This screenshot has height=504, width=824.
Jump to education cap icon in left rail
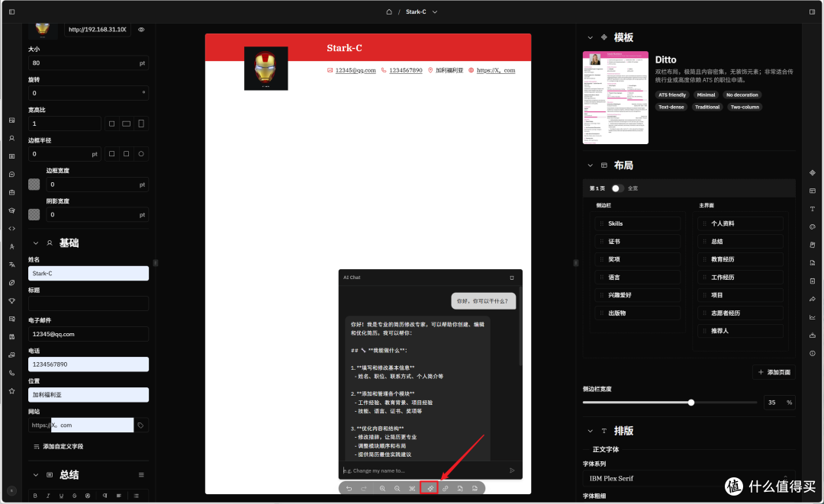[12, 210]
